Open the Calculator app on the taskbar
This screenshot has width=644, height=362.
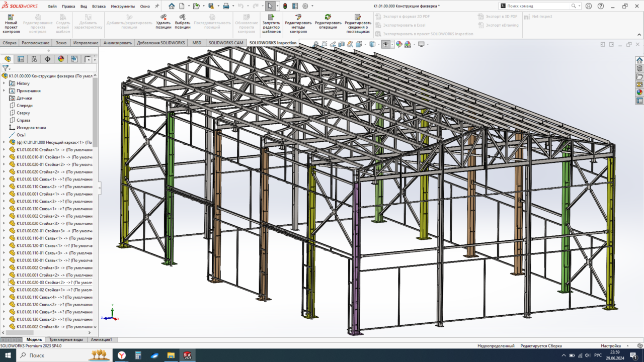[138, 355]
